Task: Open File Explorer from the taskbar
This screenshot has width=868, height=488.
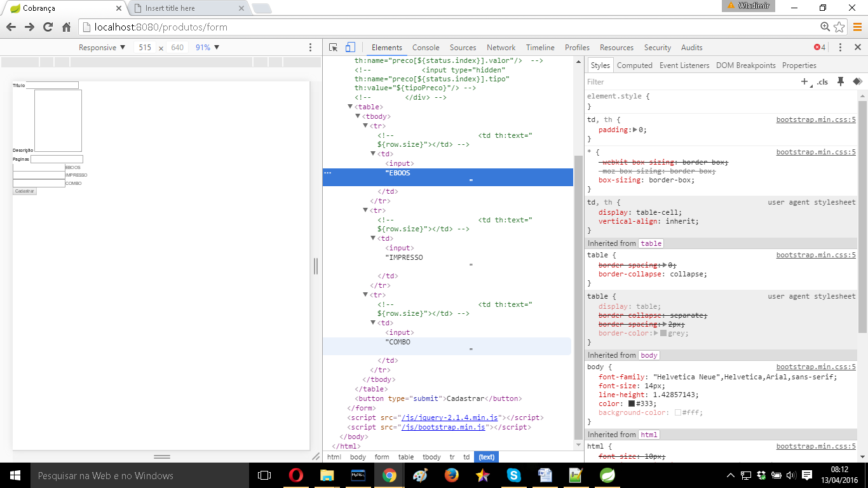Action: click(327, 475)
